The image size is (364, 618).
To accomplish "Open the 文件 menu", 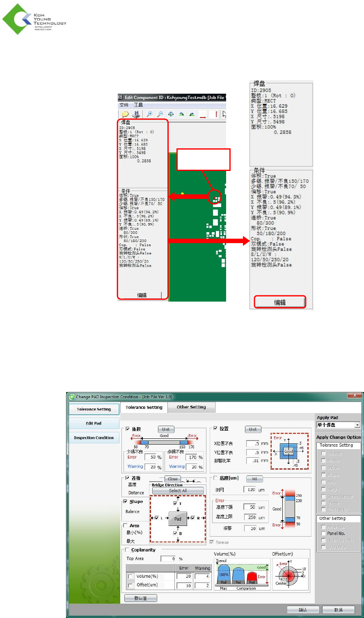I will [124, 105].
